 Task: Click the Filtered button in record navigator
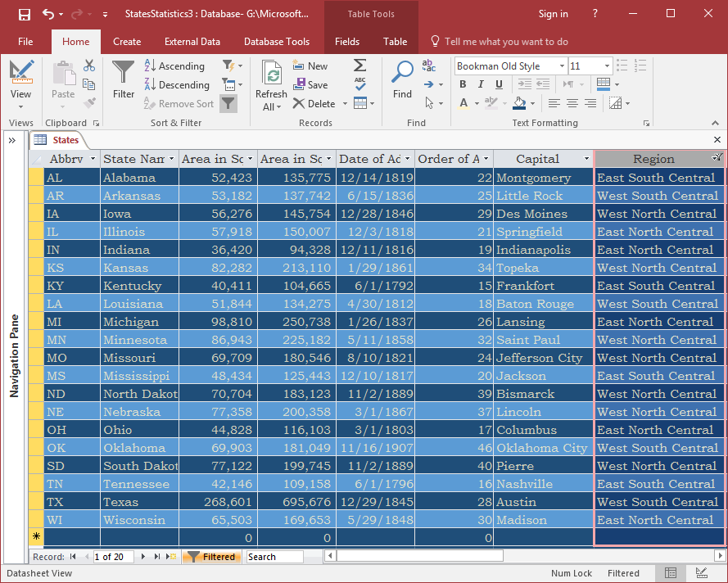212,557
